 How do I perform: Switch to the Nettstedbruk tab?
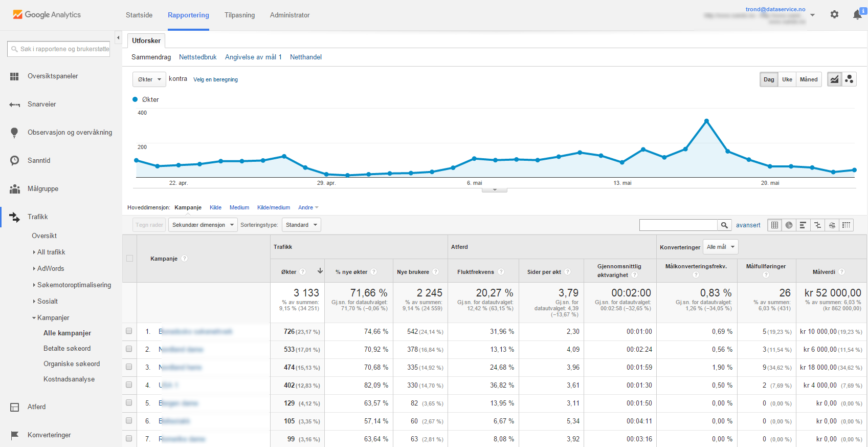[x=198, y=57]
